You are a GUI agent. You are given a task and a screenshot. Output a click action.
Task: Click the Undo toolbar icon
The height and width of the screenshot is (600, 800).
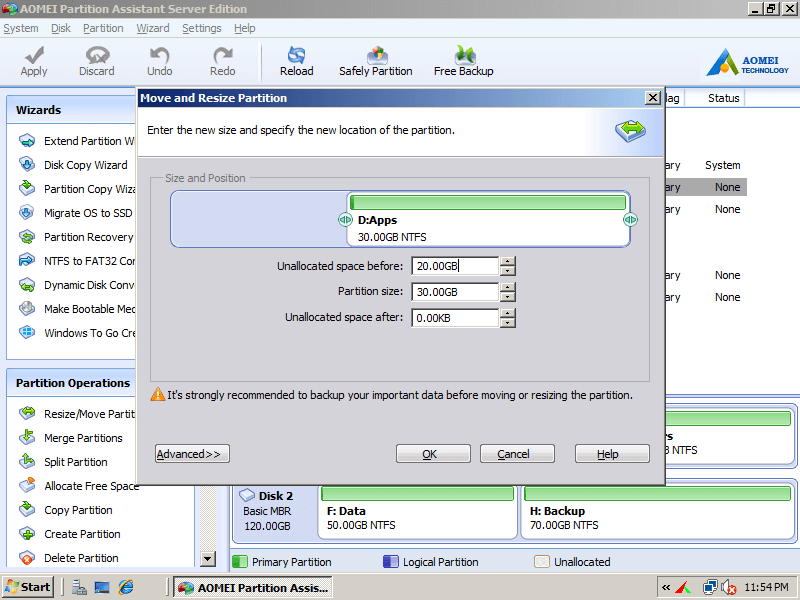pos(160,61)
